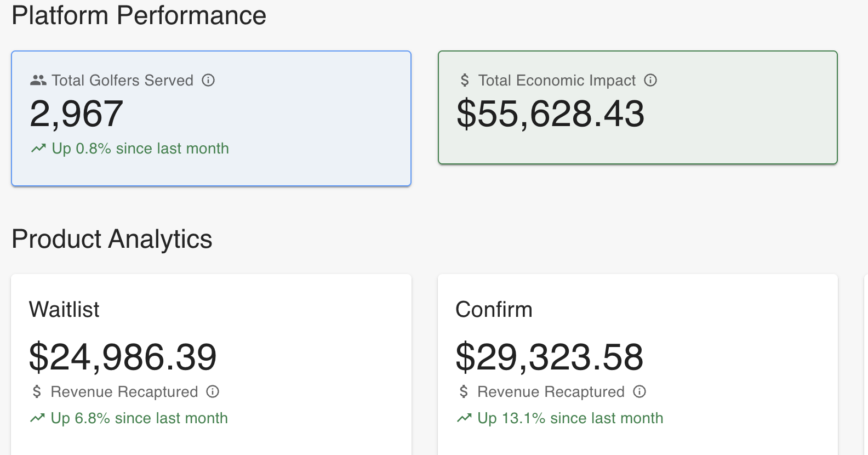Click the dollar icon in the Waitlist card
The height and width of the screenshot is (455, 868).
[37, 392]
